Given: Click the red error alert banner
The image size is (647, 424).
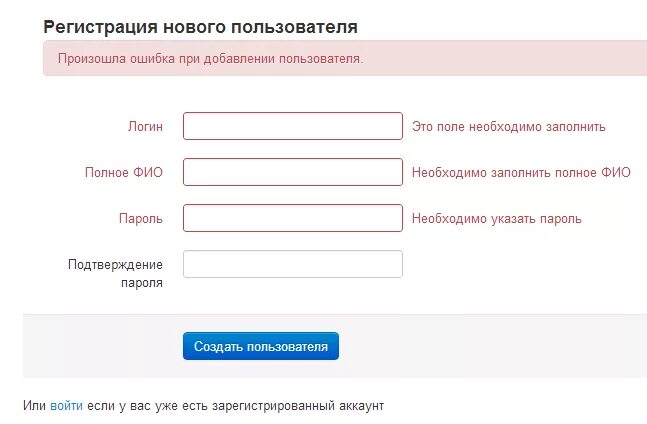Looking at the screenshot, I should 345,58.
